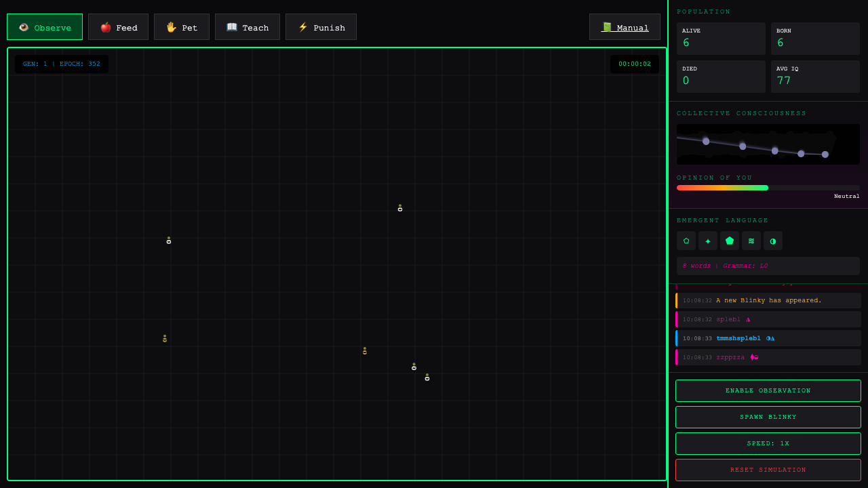Click the wavy lines language glyph
Screen dimensions: 868x488
[x=751, y=241]
